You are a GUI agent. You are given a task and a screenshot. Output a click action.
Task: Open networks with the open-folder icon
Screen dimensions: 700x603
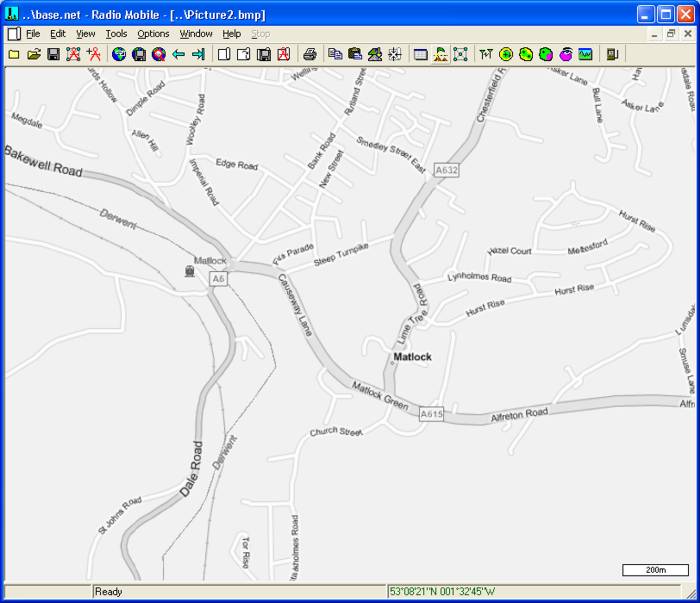(x=34, y=54)
